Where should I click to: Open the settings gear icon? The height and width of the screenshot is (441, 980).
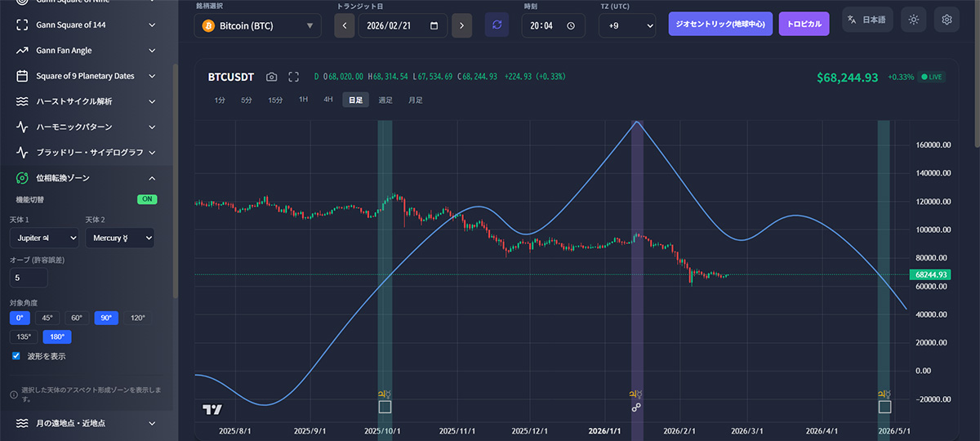click(x=947, y=20)
